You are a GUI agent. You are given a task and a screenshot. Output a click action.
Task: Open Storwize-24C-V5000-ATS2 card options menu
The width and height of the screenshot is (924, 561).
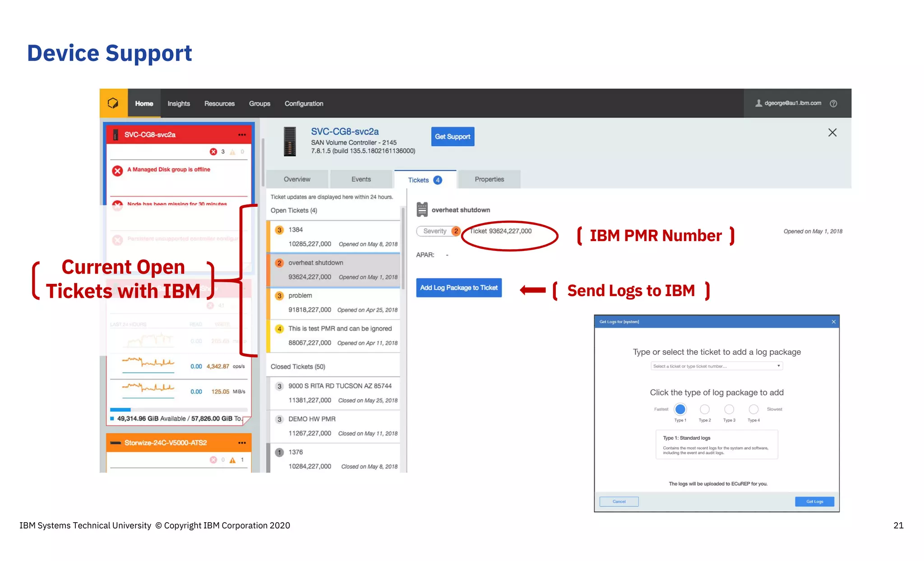tap(242, 443)
